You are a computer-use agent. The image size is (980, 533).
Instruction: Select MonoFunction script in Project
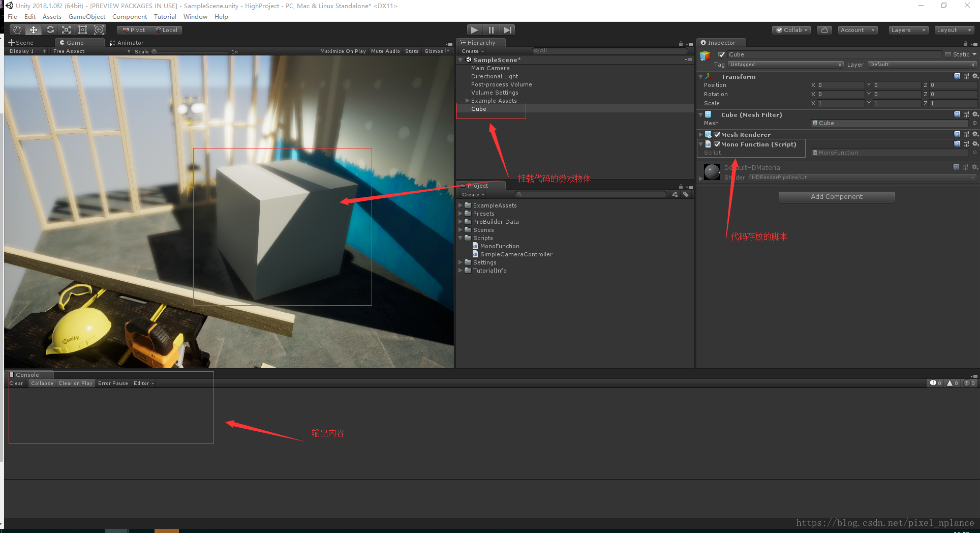(500, 246)
